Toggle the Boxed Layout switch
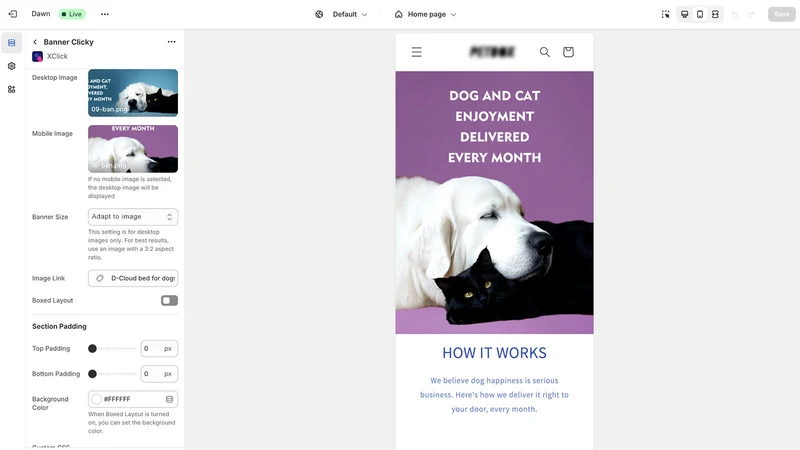Image resolution: width=800 pixels, height=450 pixels. point(169,301)
